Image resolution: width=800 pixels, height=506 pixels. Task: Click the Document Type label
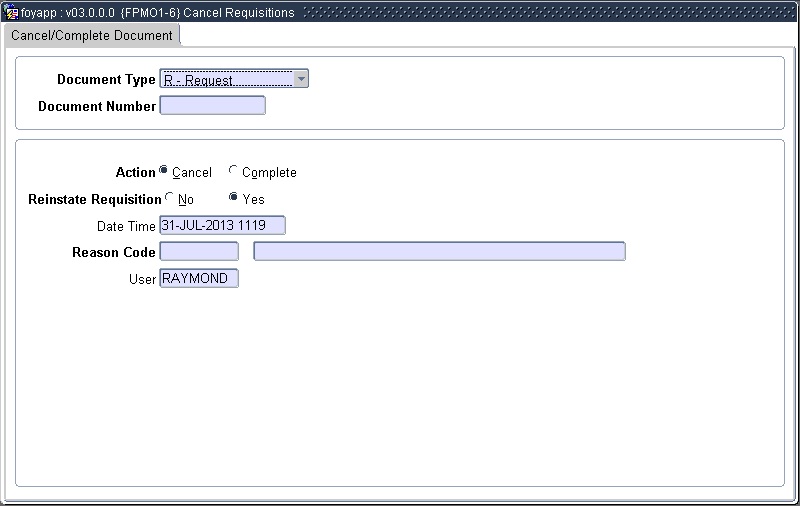[x=106, y=80]
